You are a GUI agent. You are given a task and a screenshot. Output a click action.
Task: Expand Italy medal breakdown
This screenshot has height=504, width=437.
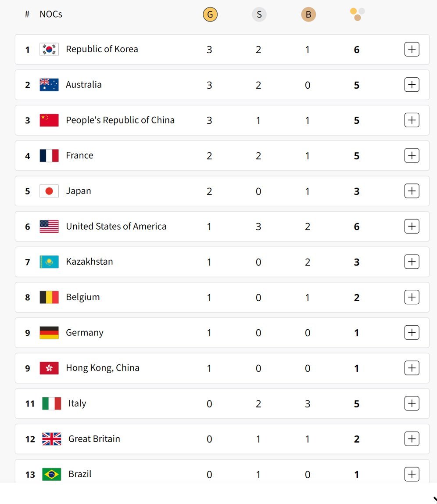coord(412,403)
